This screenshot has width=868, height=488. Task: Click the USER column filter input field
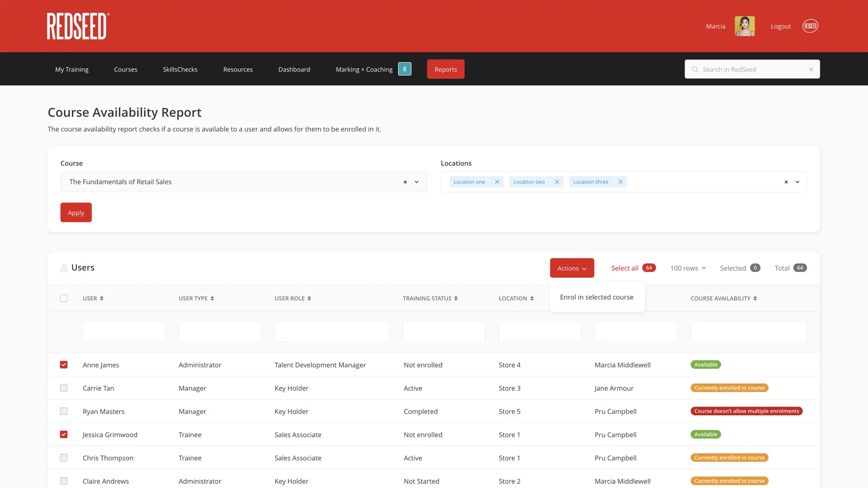tap(124, 331)
